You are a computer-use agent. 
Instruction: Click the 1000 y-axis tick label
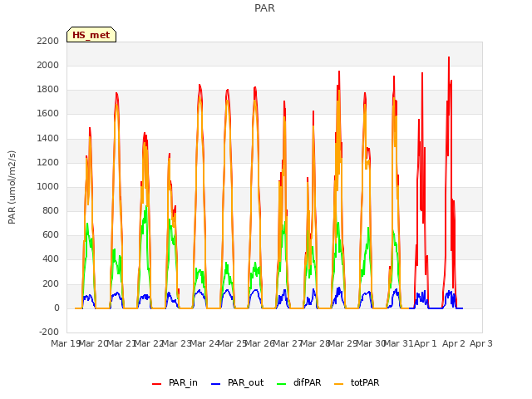[x=48, y=186]
